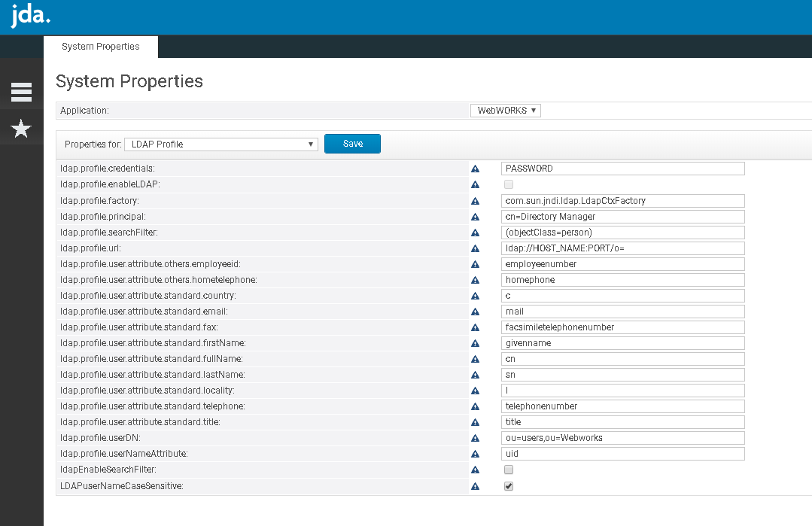Click warning icon for ldap.profile.credentials
This screenshot has width=812, height=526.
coord(475,169)
